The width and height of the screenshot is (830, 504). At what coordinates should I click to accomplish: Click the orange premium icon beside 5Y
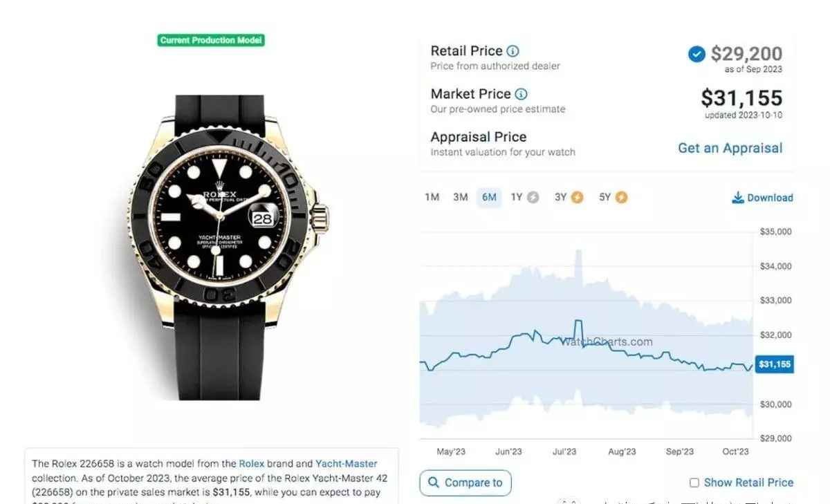point(621,197)
